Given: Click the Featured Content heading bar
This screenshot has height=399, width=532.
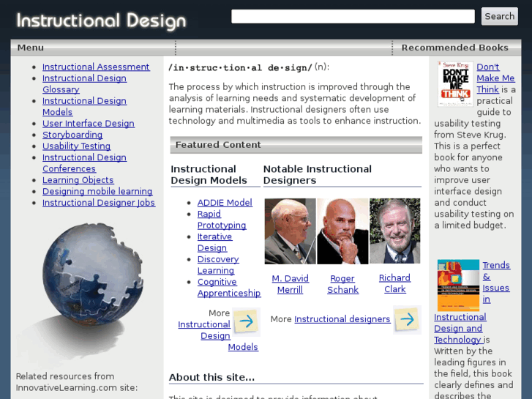Looking at the screenshot, I should 296,145.
